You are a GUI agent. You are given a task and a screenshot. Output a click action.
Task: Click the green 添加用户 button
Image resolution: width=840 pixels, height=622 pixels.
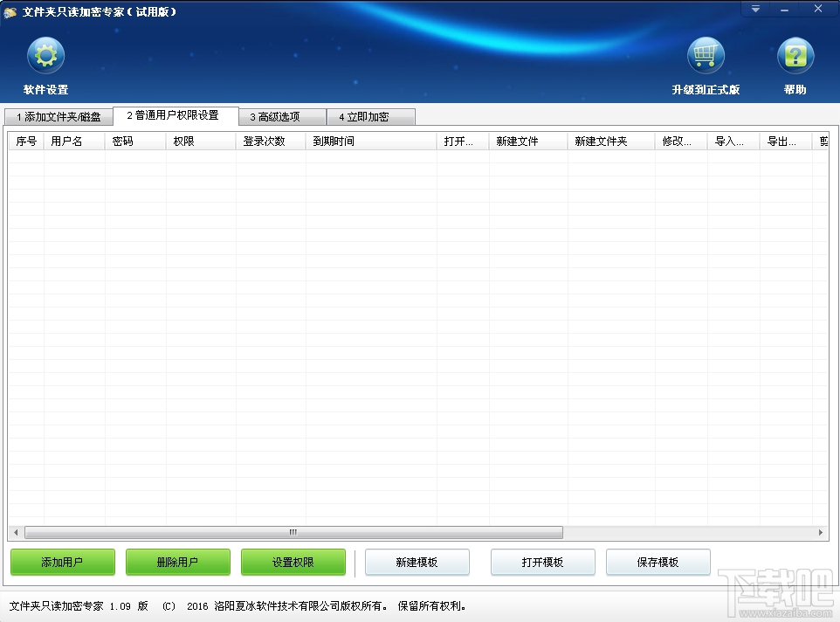[63, 562]
